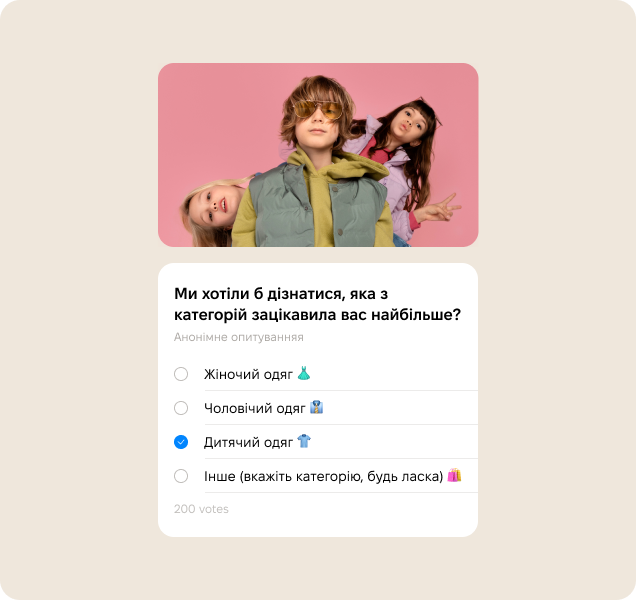Select the Інше radio button
Viewport: 636px width, 600px height.
pyautogui.click(x=181, y=476)
